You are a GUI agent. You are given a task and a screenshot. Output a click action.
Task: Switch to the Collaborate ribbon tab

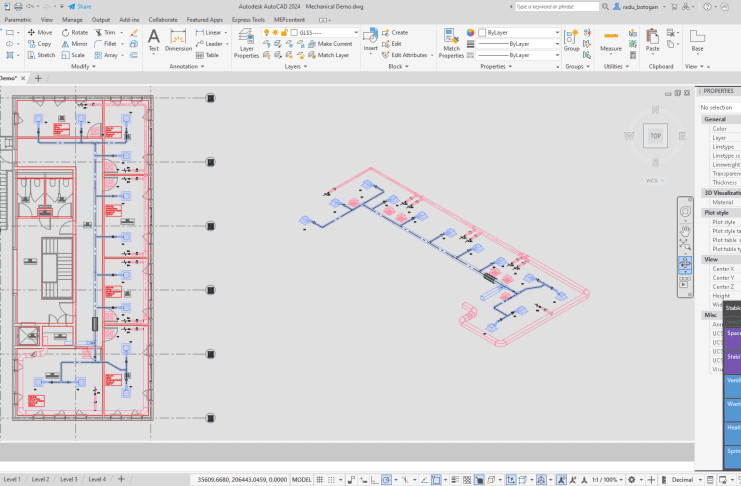[x=162, y=19]
